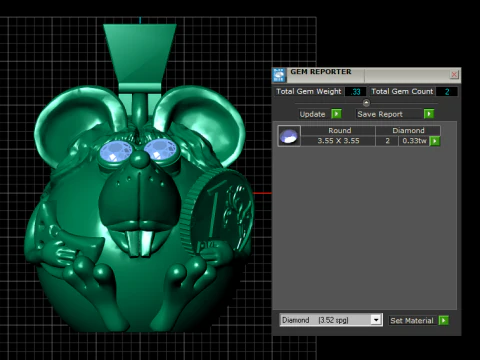
Task: Select the coin held by the mouse
Action: (x=217, y=213)
